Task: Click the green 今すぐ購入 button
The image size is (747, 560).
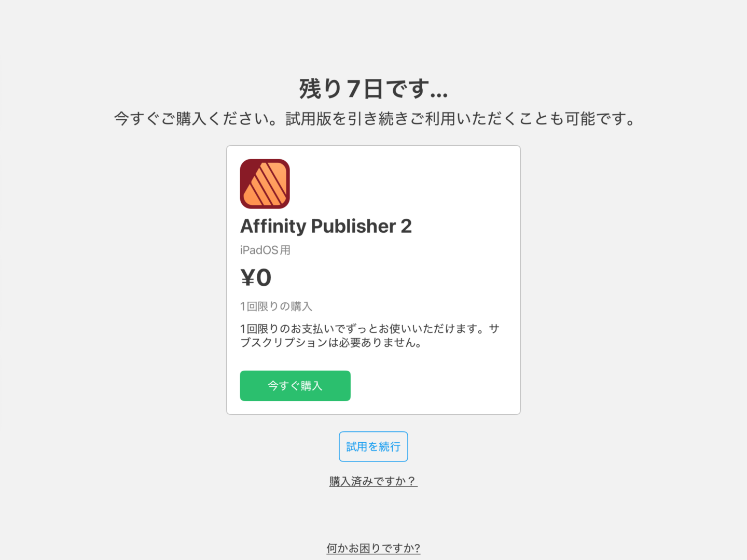Action: click(295, 386)
